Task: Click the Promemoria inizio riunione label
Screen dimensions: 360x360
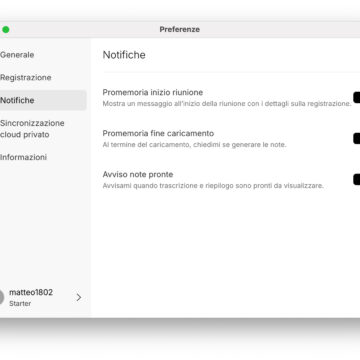Action: [153, 92]
